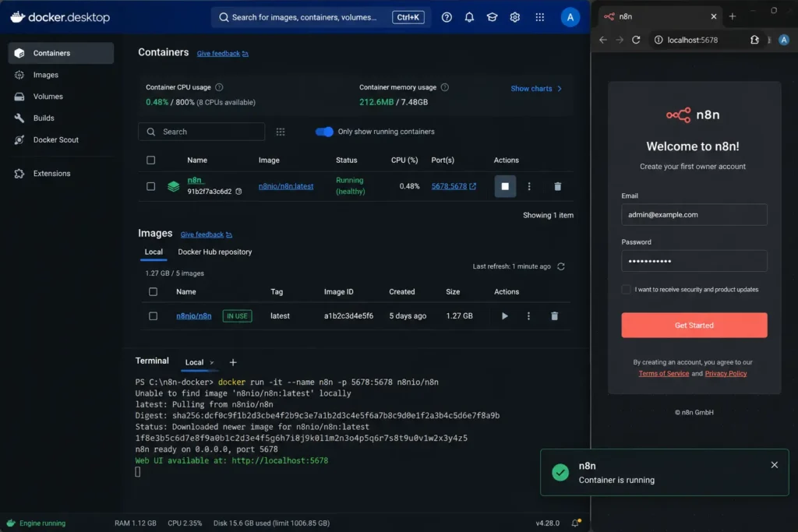The width and height of the screenshot is (798, 532).
Task: Delete the n8n container
Action: (557, 186)
